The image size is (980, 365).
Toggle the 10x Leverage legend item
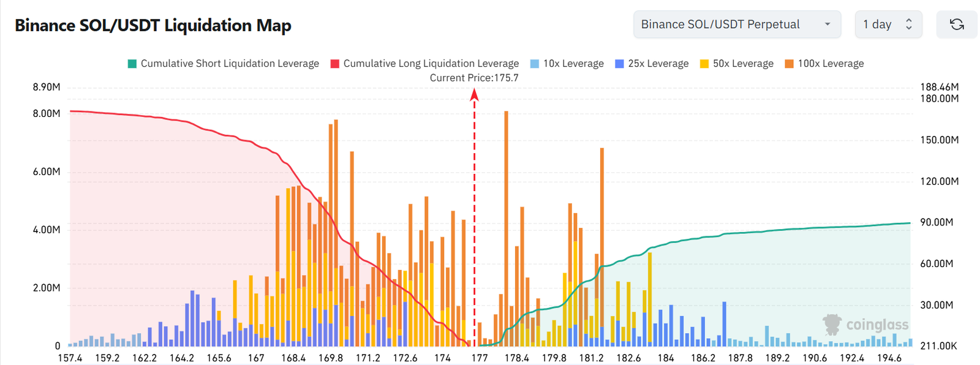(x=567, y=64)
